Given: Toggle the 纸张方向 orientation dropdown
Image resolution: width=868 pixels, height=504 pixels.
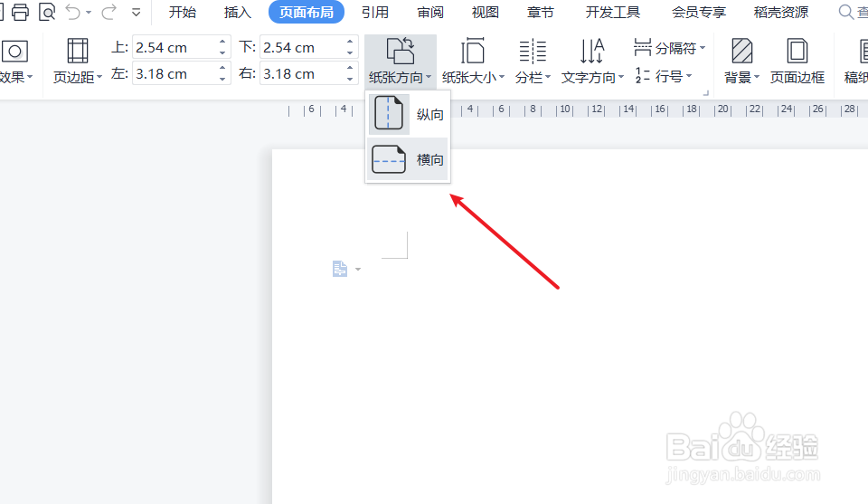Looking at the screenshot, I should pyautogui.click(x=401, y=62).
